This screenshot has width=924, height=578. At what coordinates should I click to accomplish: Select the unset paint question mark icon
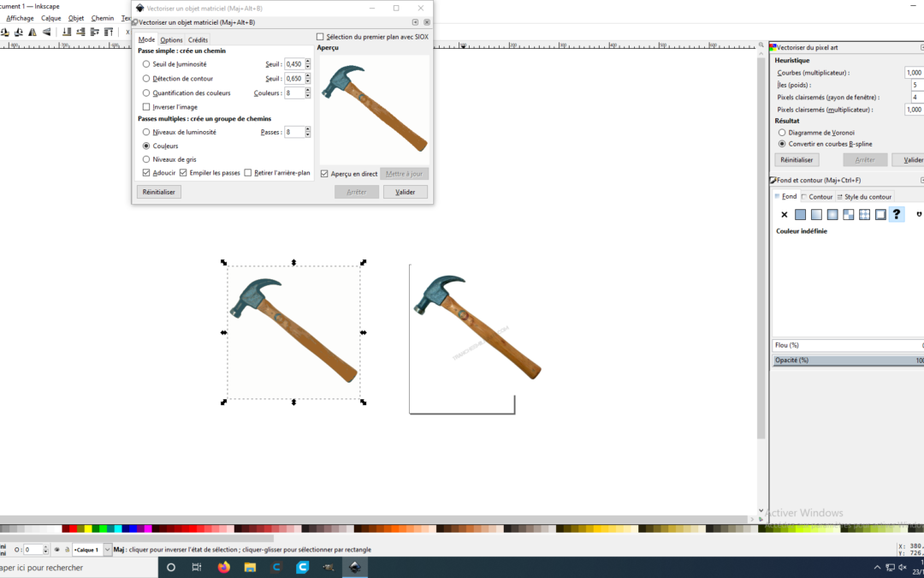897,214
